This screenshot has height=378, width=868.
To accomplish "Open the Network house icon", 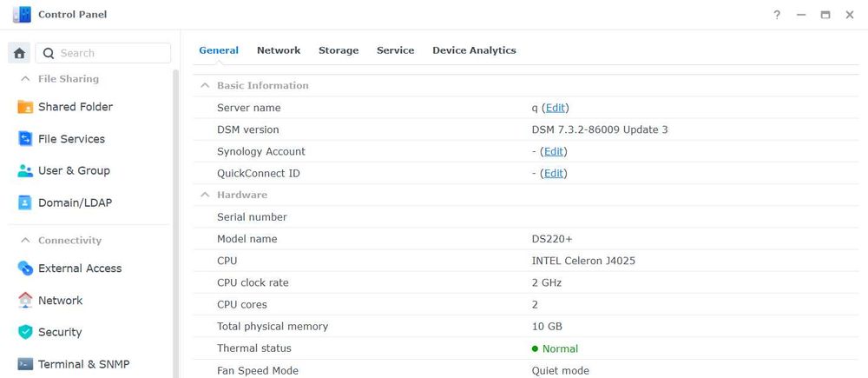I will coord(25,301).
